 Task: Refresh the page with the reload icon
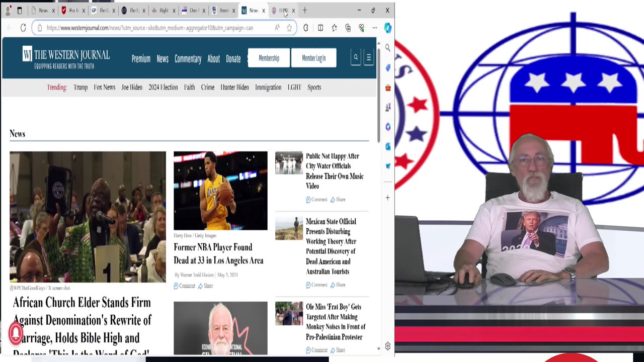pos(23,28)
